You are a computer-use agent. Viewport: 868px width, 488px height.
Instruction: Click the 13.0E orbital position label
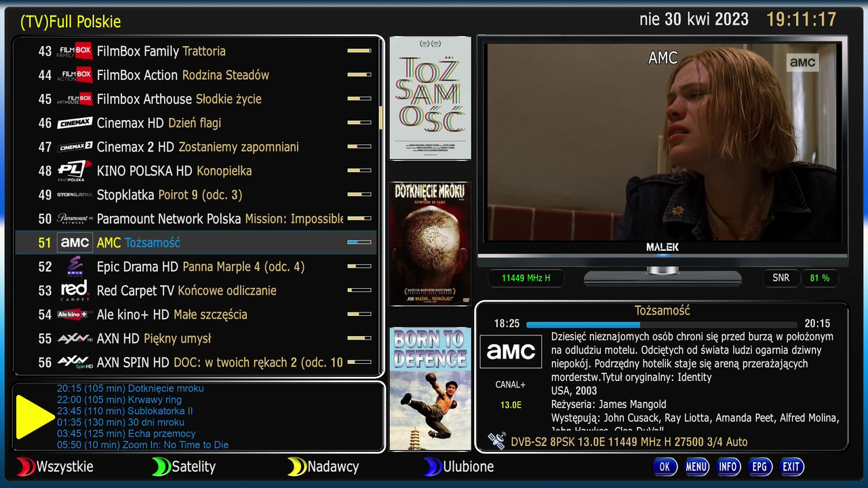click(511, 405)
